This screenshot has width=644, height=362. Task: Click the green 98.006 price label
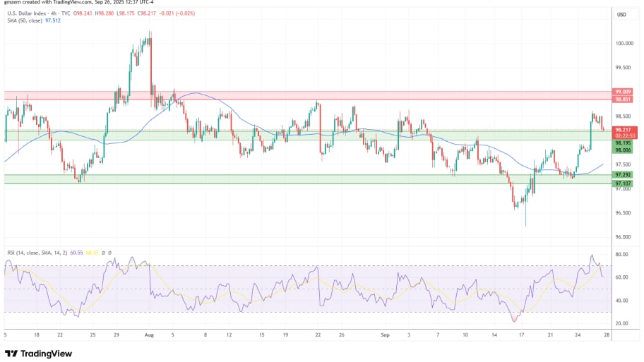tap(623, 150)
